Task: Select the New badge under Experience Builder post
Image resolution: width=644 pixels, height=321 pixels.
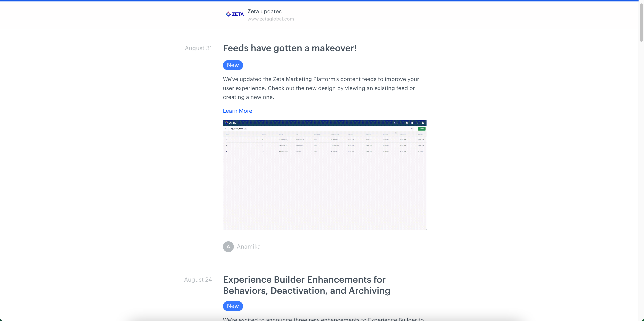Action: pyautogui.click(x=233, y=306)
